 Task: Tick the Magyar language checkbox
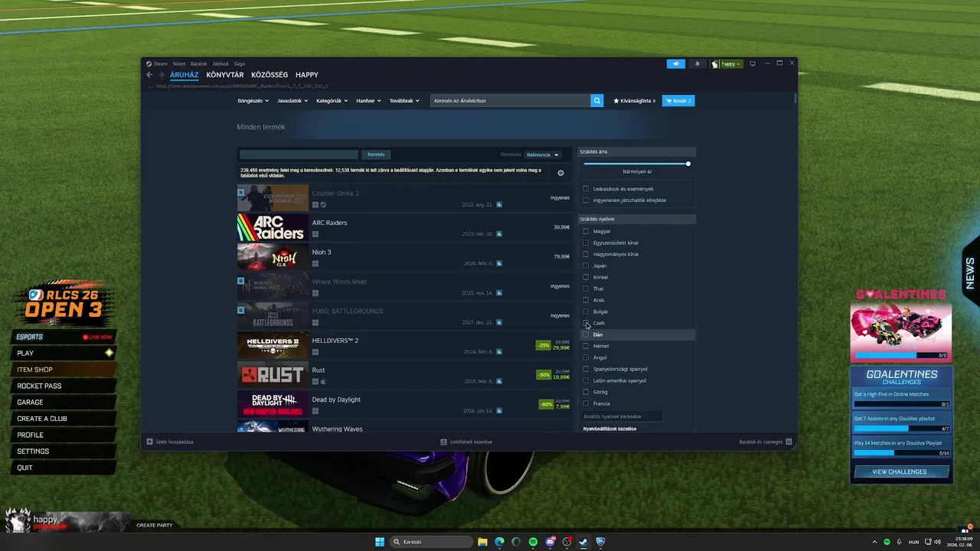click(x=586, y=231)
